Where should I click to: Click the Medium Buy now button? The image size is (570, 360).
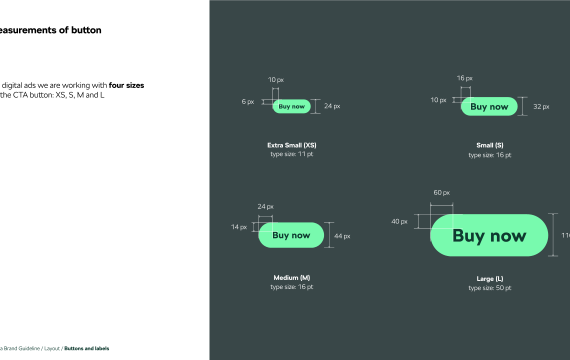click(291, 235)
